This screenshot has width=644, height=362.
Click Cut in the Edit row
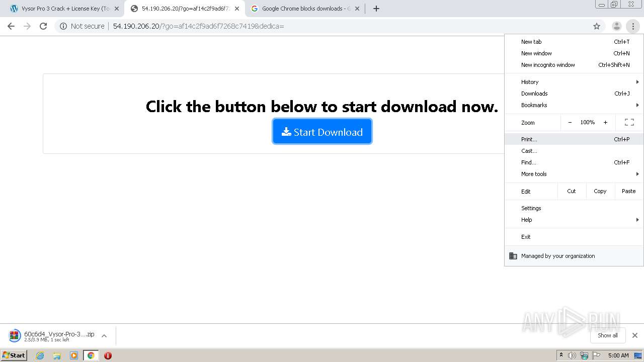pyautogui.click(x=572, y=191)
